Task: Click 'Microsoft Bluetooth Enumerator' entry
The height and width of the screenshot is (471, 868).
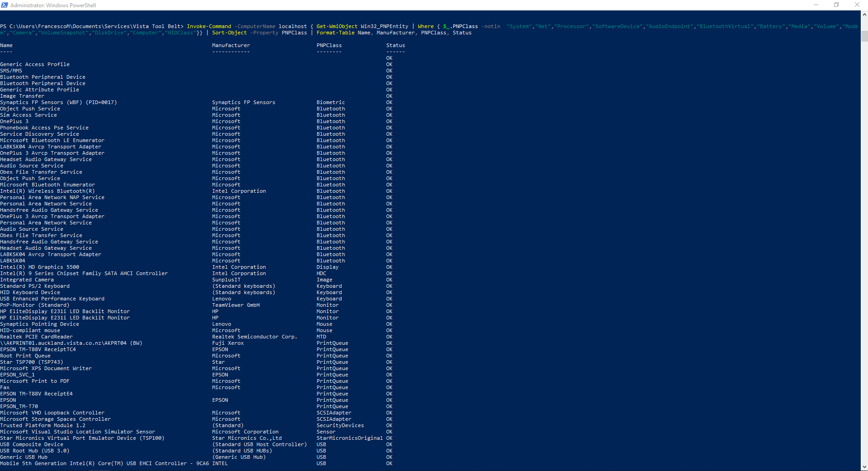Action: pyautogui.click(x=47, y=185)
